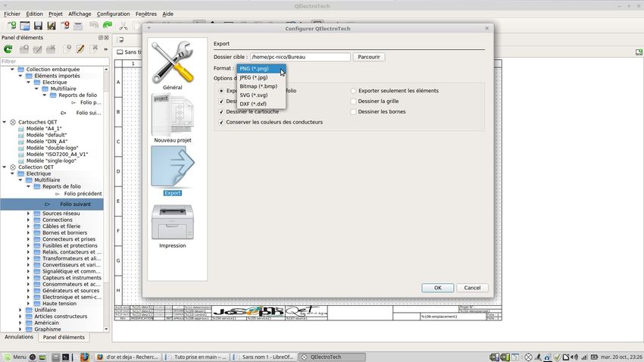Switch to the Annulations tab
Screen dimensions: 644x362
point(19,337)
